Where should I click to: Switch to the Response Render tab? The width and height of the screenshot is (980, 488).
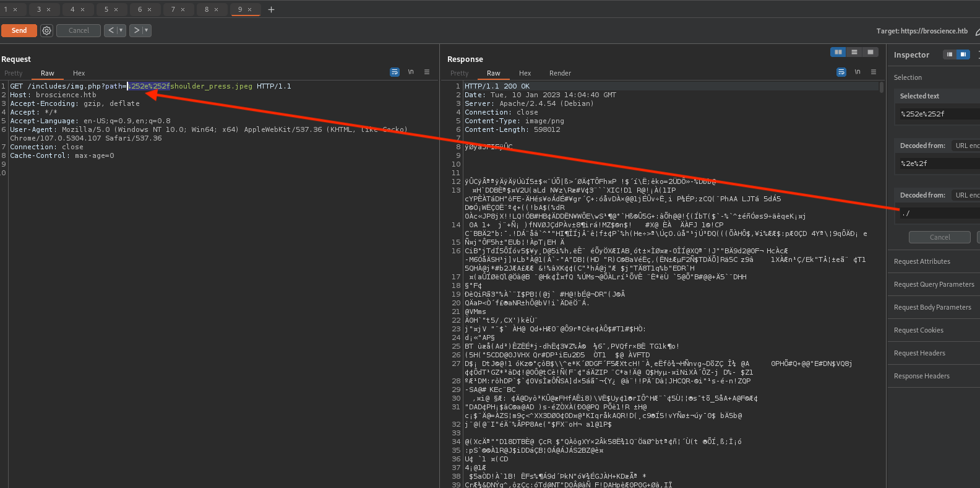click(x=560, y=73)
